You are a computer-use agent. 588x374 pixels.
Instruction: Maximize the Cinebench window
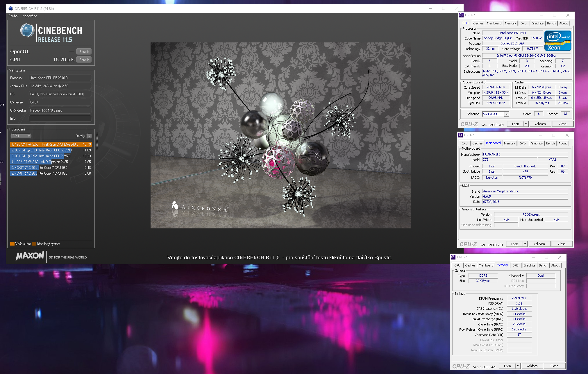point(444,8)
